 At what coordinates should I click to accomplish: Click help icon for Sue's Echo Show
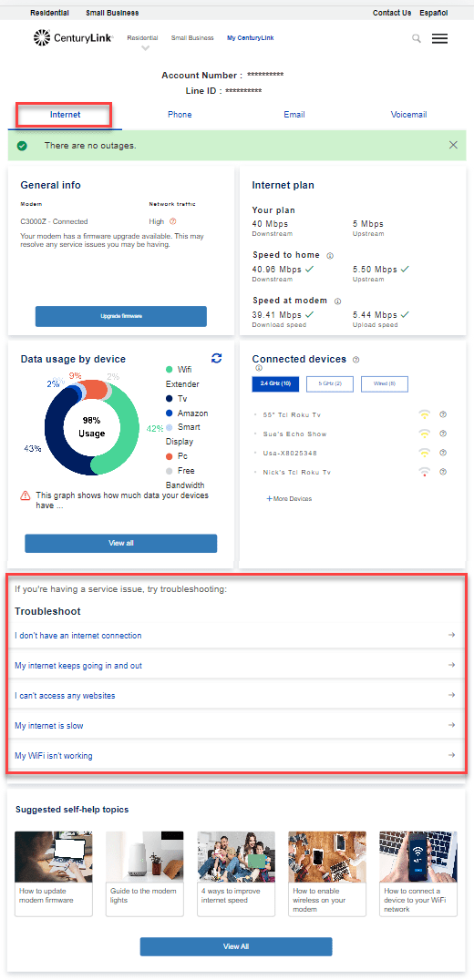coord(443,434)
